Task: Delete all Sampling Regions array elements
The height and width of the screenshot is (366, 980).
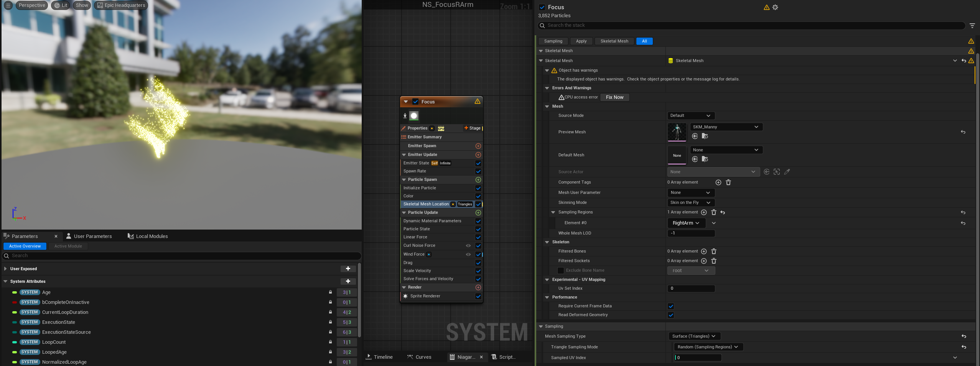Action: pos(713,212)
